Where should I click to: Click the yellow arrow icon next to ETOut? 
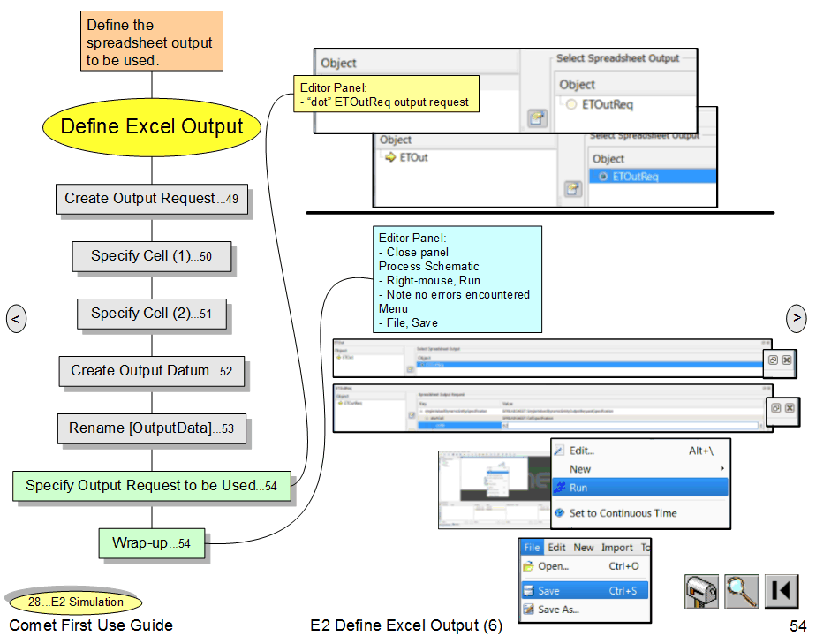(390, 157)
